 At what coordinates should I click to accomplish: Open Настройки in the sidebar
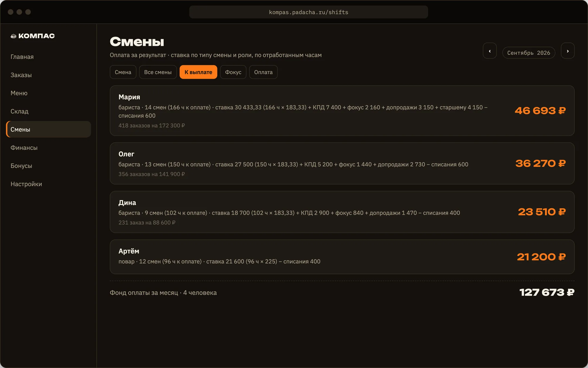click(x=48, y=184)
